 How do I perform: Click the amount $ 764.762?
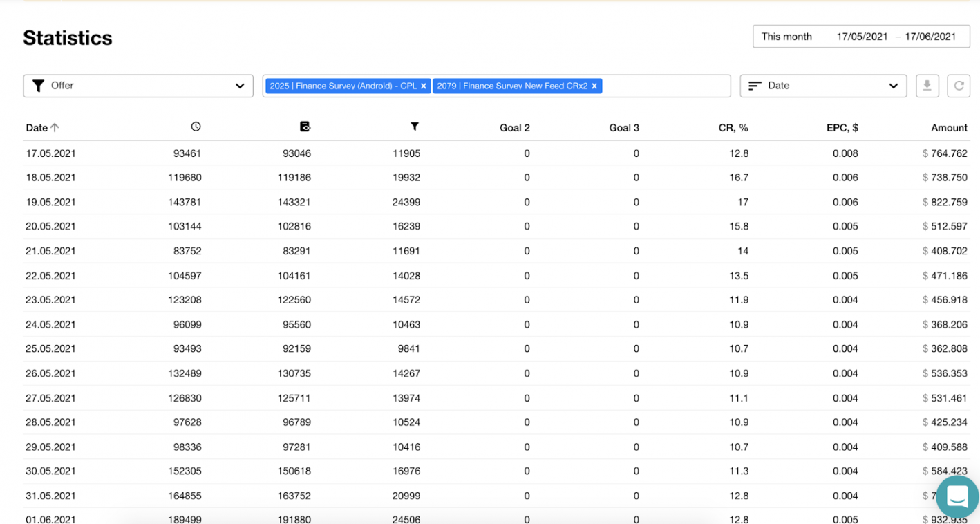[945, 153]
